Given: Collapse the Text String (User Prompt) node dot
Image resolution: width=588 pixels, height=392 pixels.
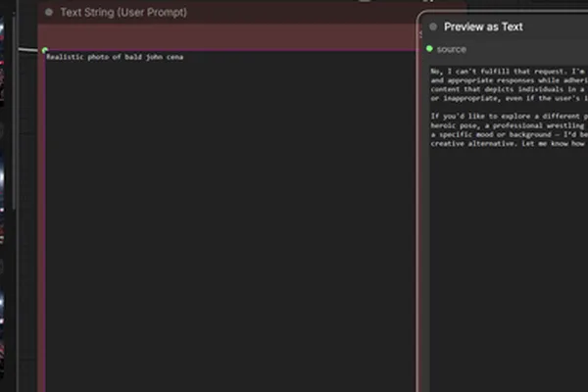Looking at the screenshot, I should pos(49,13).
